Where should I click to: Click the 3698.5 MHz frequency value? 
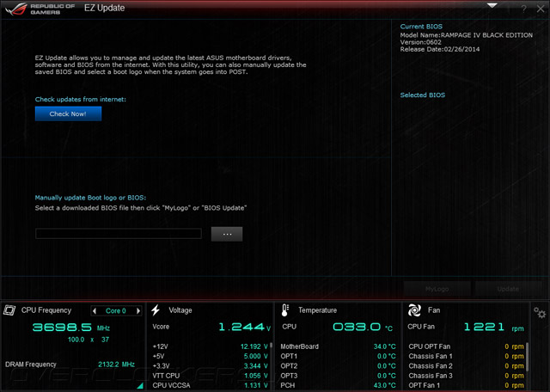[x=71, y=328]
